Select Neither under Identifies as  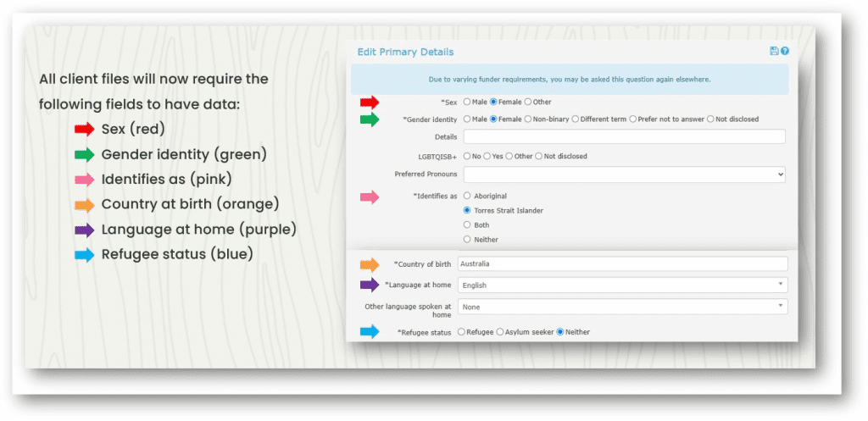(x=467, y=239)
